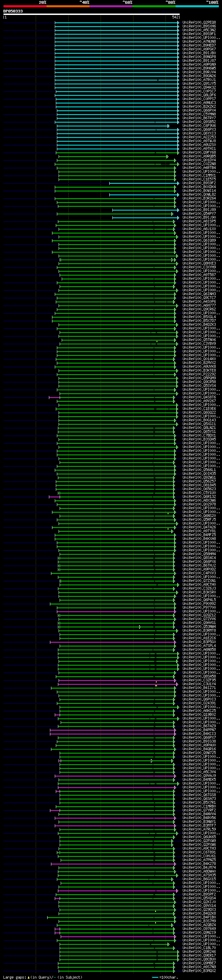Click the cyan alignment bar for UniRef100_C6F9U6
This screenshot has height=980, width=222.
click(113, 126)
